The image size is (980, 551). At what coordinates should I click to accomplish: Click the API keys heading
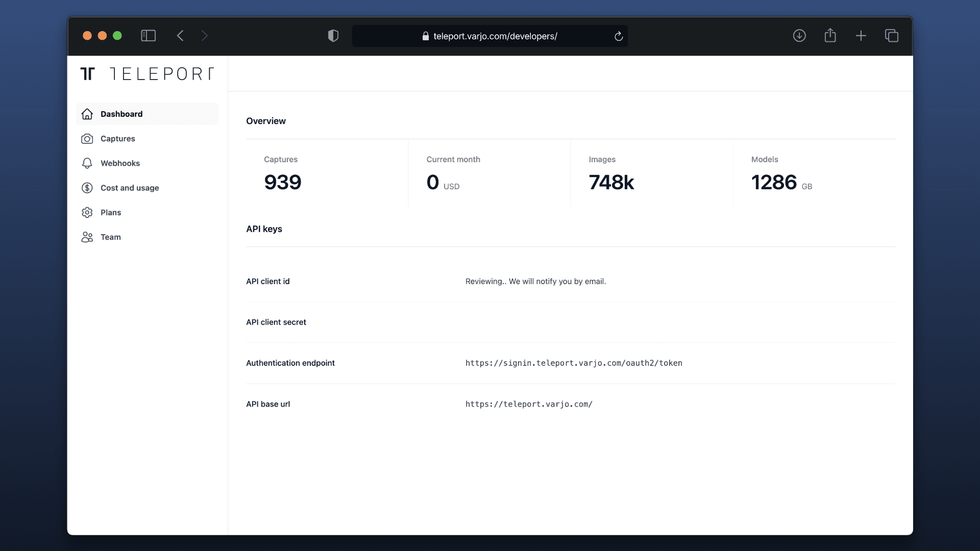[264, 229]
